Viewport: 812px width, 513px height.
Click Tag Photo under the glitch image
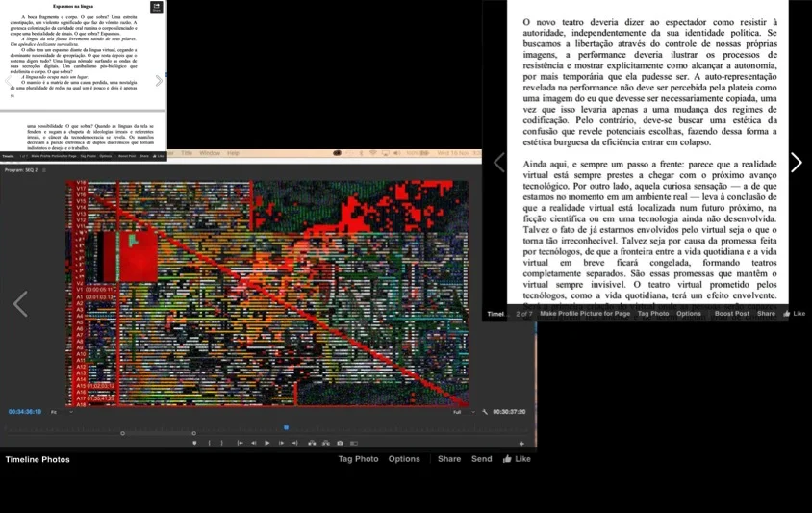click(x=358, y=459)
